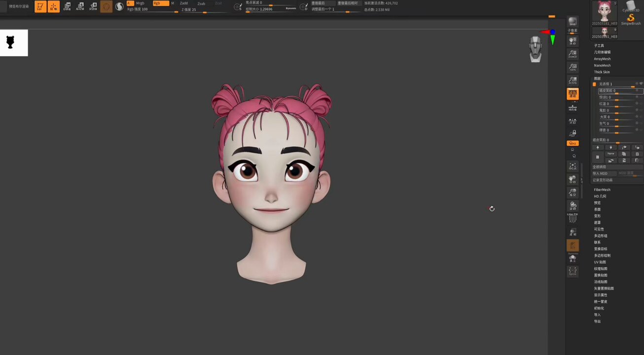Image resolution: width=644 pixels, height=355 pixels.
Task: Expand the UV 贴图 section
Action: [x=600, y=262]
